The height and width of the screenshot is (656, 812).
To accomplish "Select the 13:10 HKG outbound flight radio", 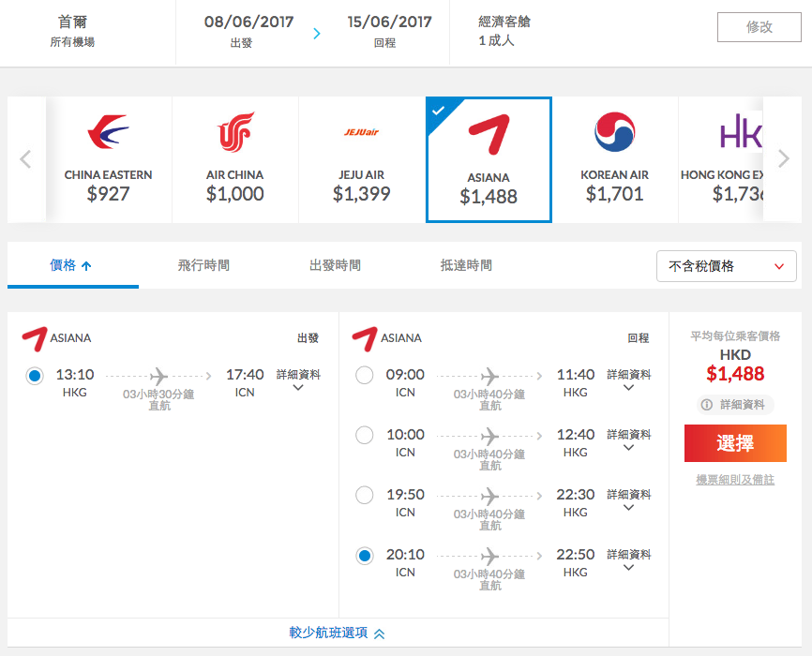I will point(35,376).
